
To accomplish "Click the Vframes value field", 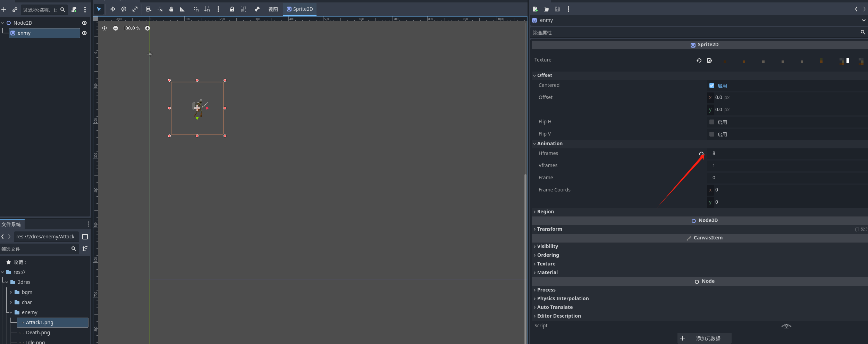I will pos(787,165).
